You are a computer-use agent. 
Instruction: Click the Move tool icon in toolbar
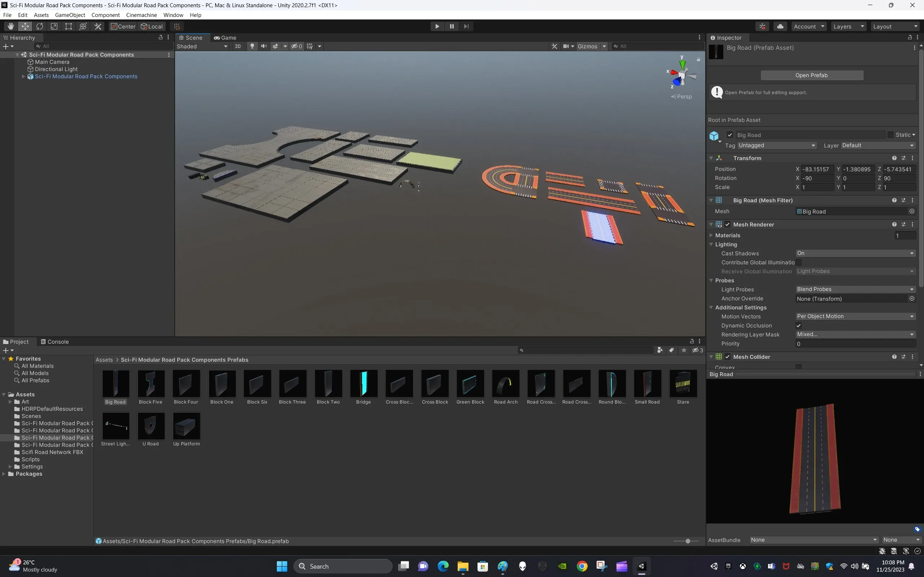(25, 26)
